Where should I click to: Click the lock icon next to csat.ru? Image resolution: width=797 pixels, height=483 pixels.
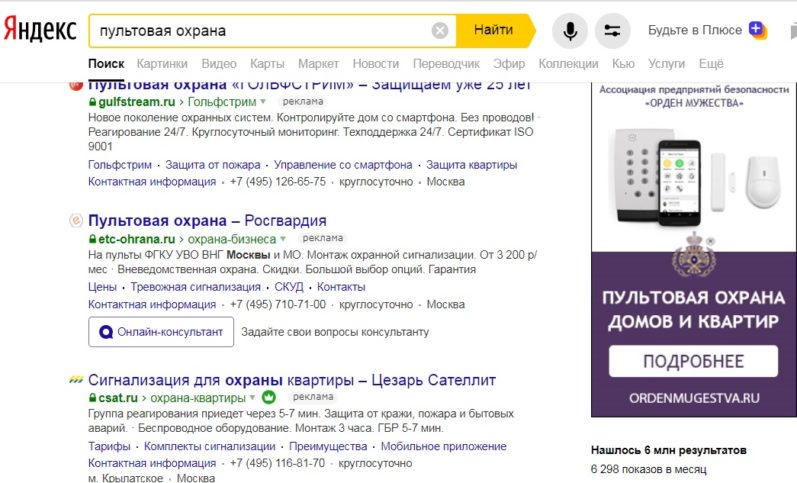(x=92, y=398)
